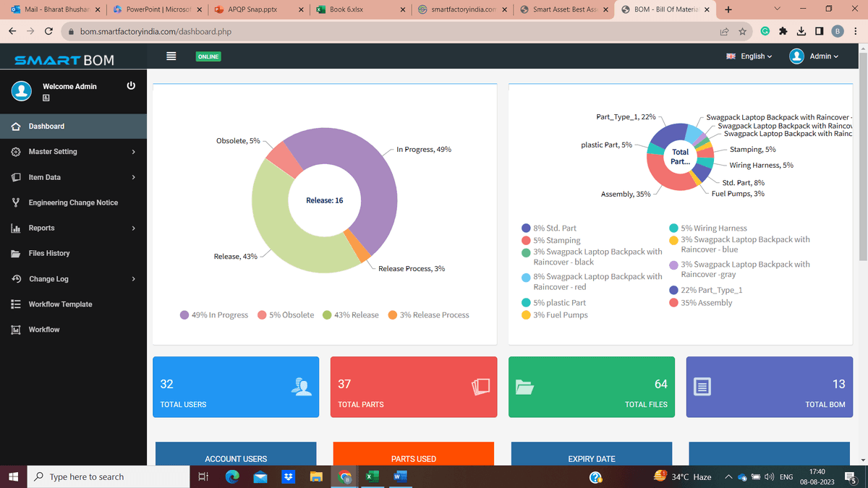
Task: Select the Dashboard icon in the sidebar
Action: click(16, 126)
